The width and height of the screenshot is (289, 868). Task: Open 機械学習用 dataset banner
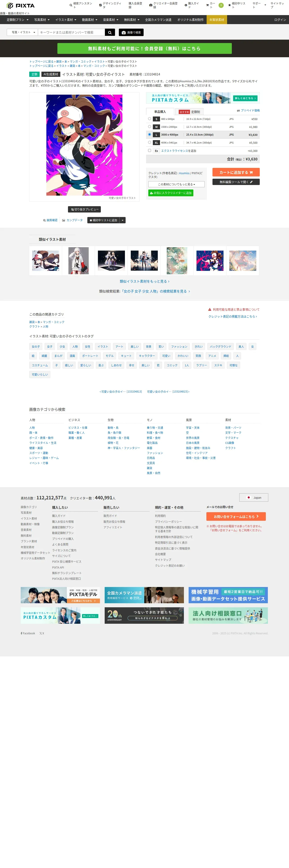pyautogui.click(x=228, y=595)
